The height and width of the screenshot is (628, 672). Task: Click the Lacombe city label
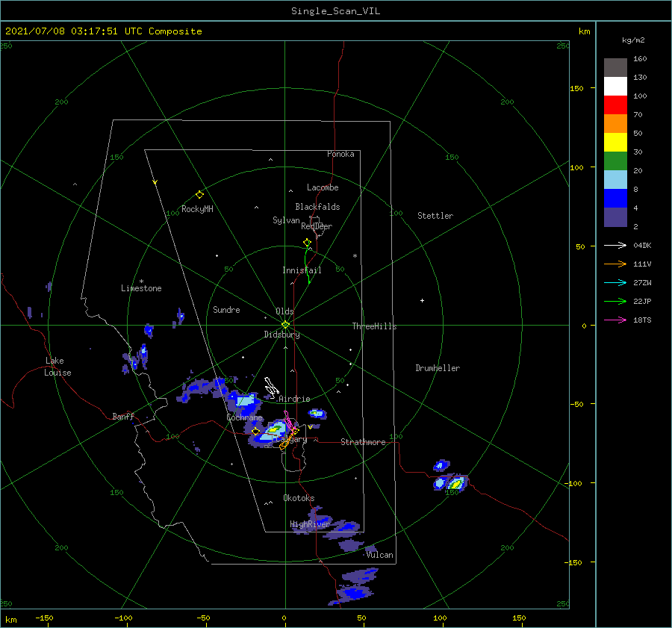pyautogui.click(x=323, y=187)
